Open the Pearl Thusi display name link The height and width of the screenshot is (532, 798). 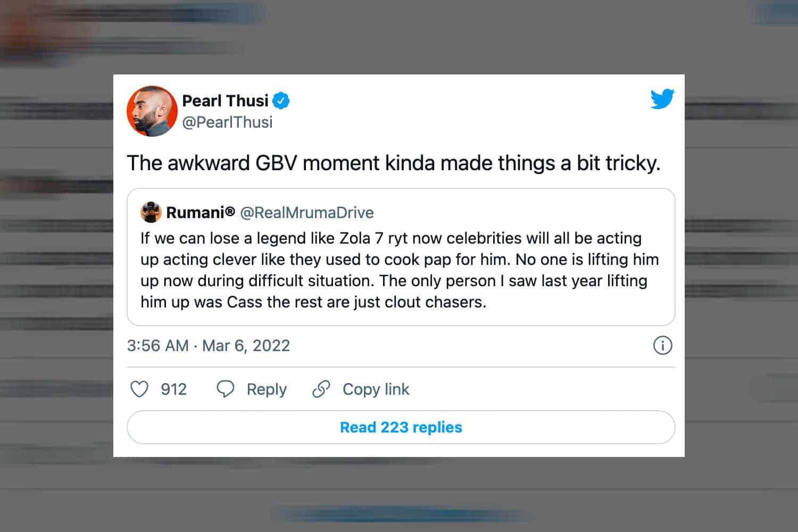(225, 101)
